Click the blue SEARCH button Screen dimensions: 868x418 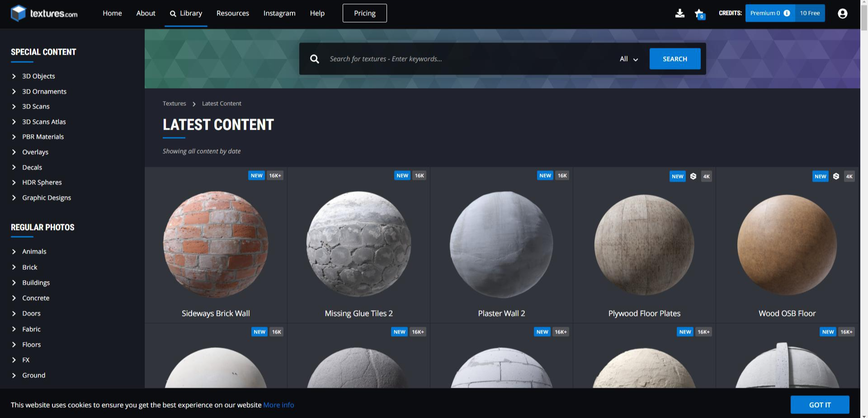pos(675,59)
